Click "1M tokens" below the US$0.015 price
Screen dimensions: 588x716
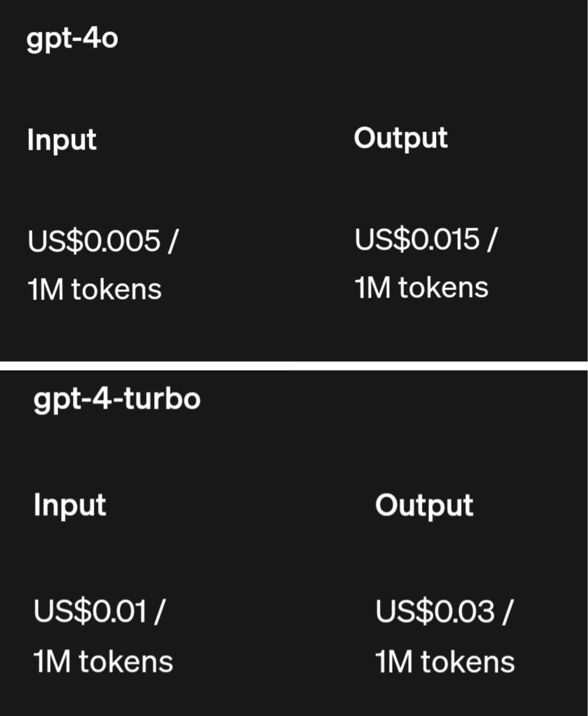pyautogui.click(x=421, y=288)
